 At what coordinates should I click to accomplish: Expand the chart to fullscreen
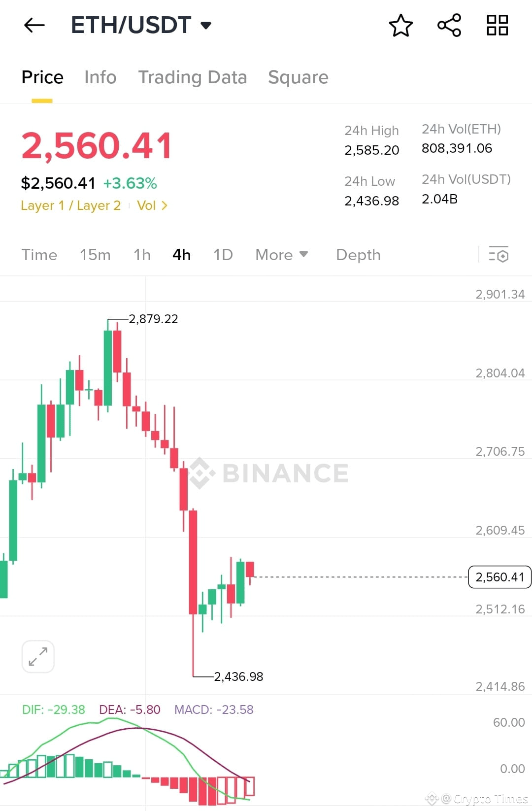pos(38,656)
